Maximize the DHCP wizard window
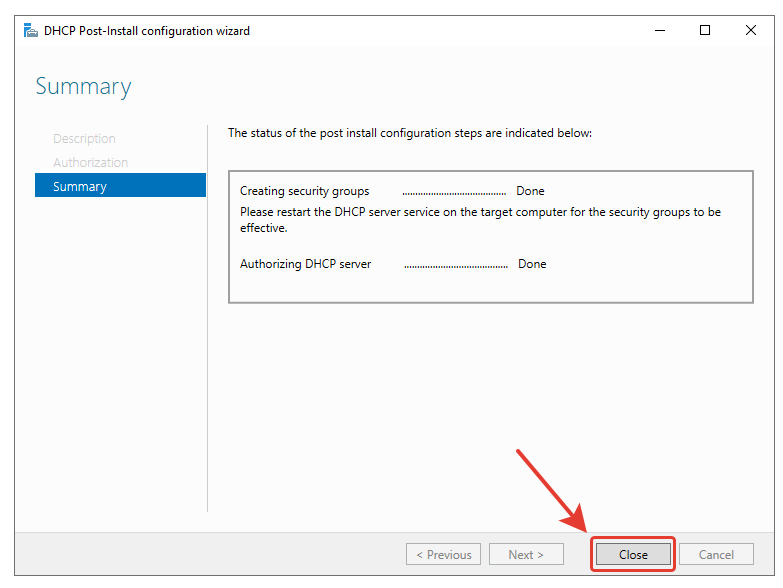The image size is (783, 588). tap(705, 31)
